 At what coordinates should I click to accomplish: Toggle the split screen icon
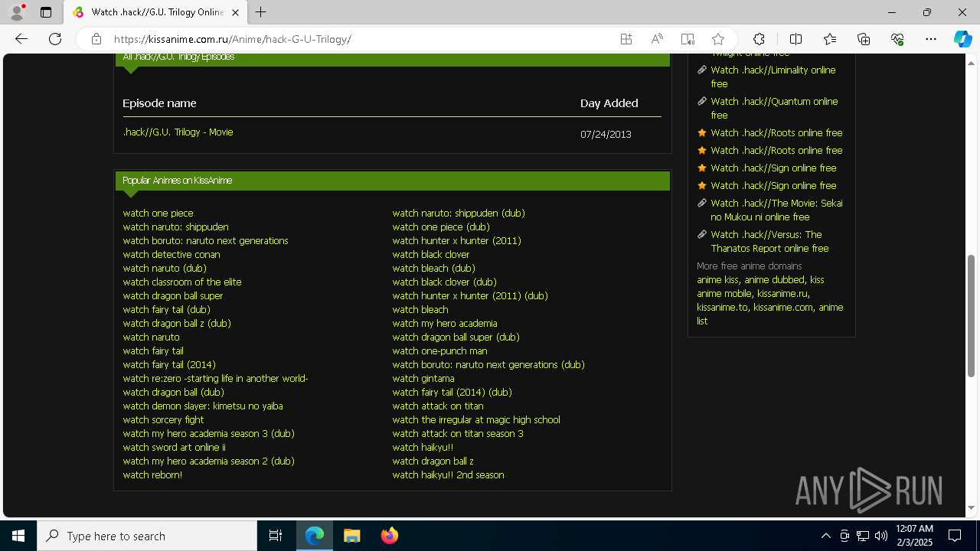[795, 39]
